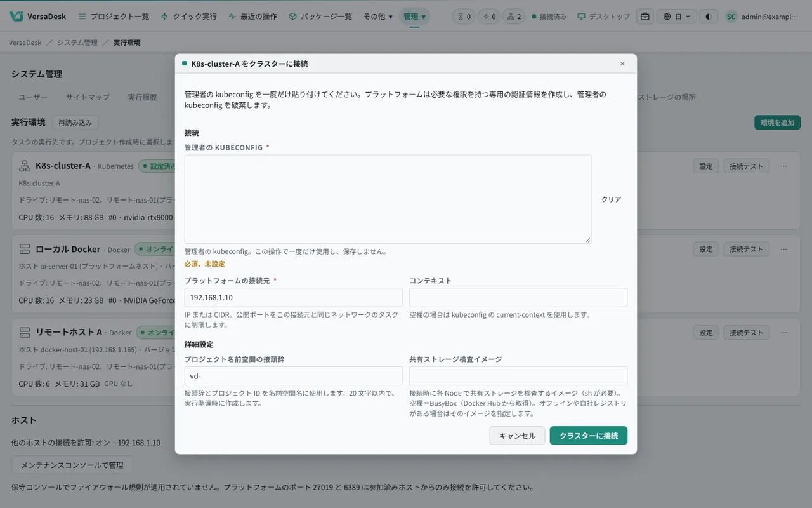The height and width of the screenshot is (508, 812).
Task: Click the briefcase icon in the header
Action: coord(645,17)
